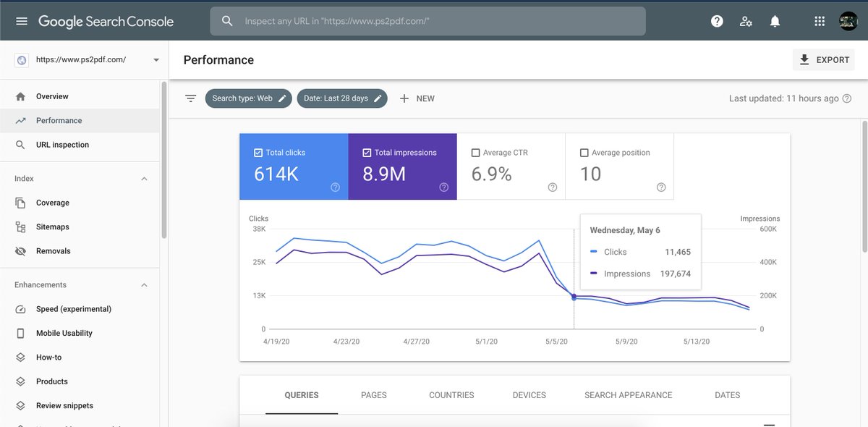Click the Review snippets layers icon
The width and height of the screenshot is (868, 427).
(21, 406)
